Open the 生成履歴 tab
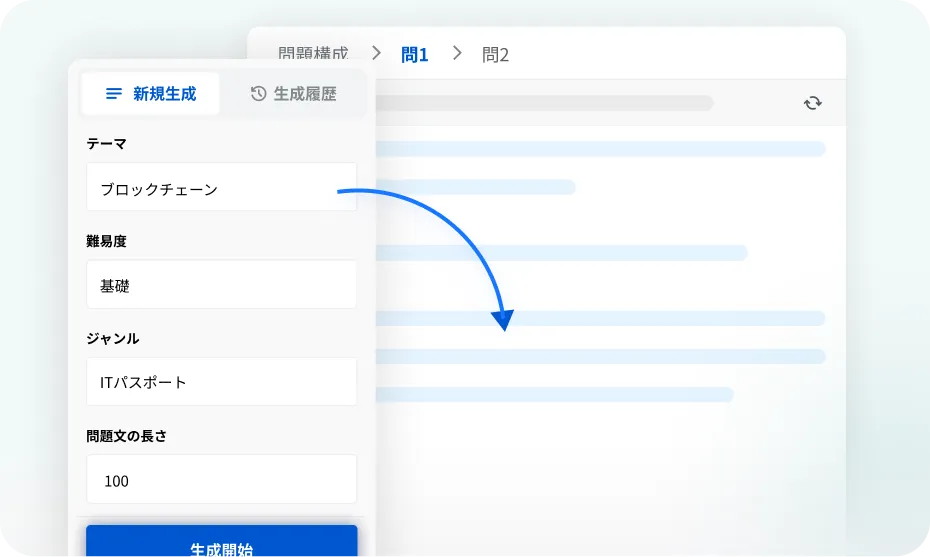This screenshot has width=930, height=557. tap(293, 94)
